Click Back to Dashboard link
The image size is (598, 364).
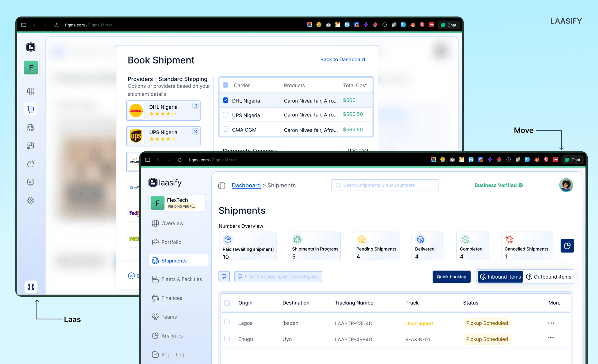[x=343, y=59]
